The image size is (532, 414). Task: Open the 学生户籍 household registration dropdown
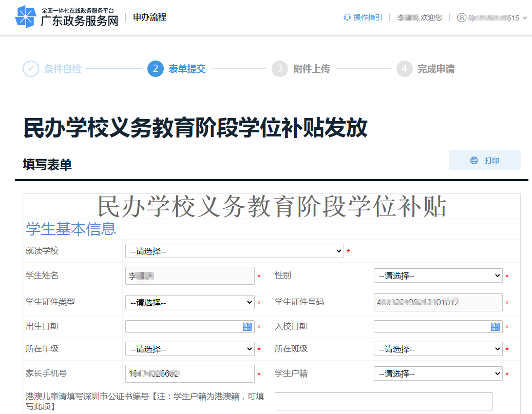click(x=438, y=373)
